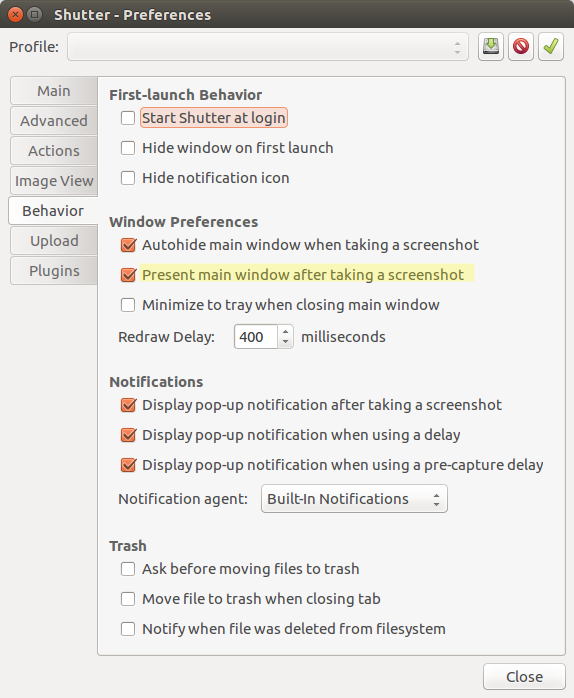The image size is (574, 698).
Task: Switch to the Plugins tab
Action: coord(54,271)
